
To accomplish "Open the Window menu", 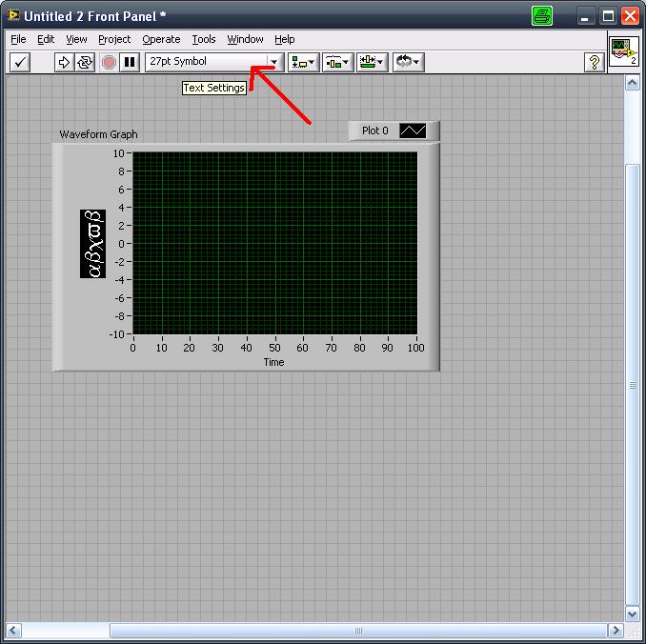I will pyautogui.click(x=245, y=39).
